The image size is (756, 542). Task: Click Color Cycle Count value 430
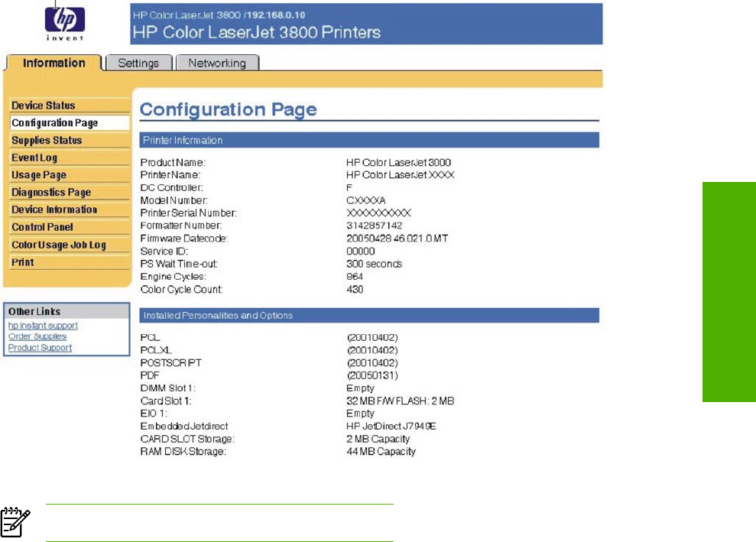pos(355,289)
